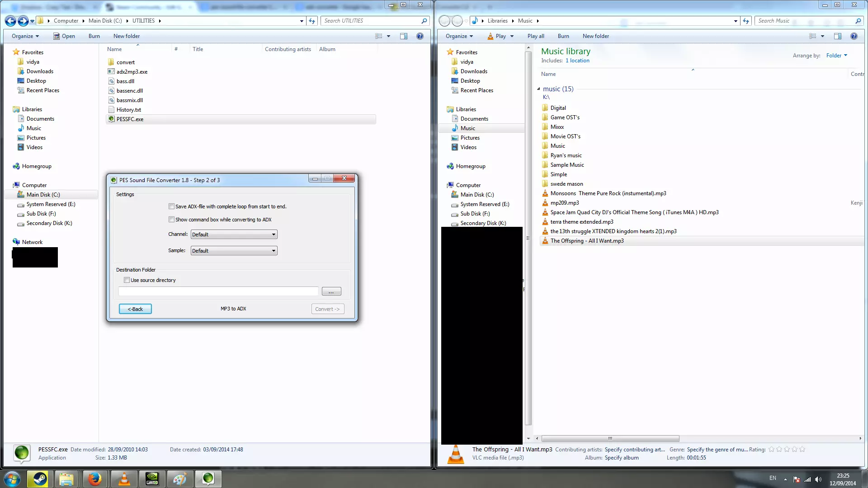
Task: Click the Music library horizontal scrollbar
Action: pyautogui.click(x=610, y=438)
